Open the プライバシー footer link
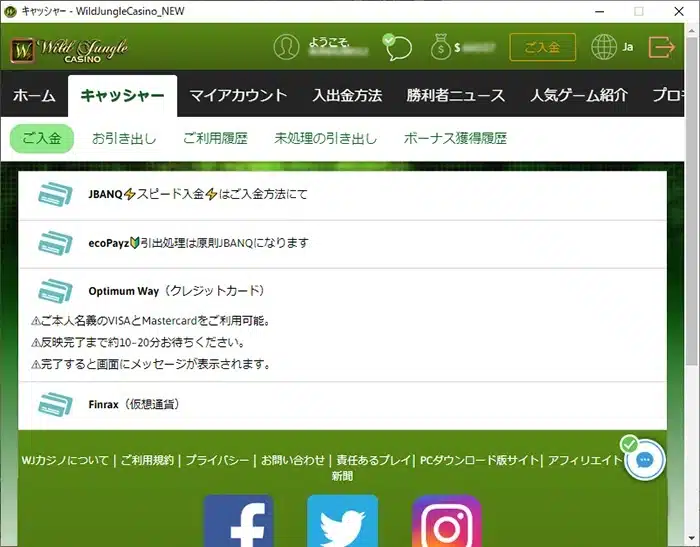700x547 pixels. tap(217, 460)
